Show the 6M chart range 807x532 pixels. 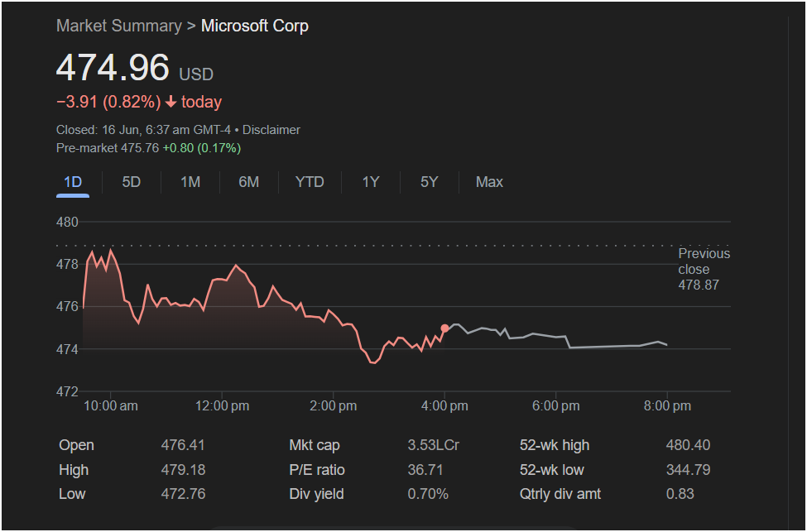(x=248, y=182)
